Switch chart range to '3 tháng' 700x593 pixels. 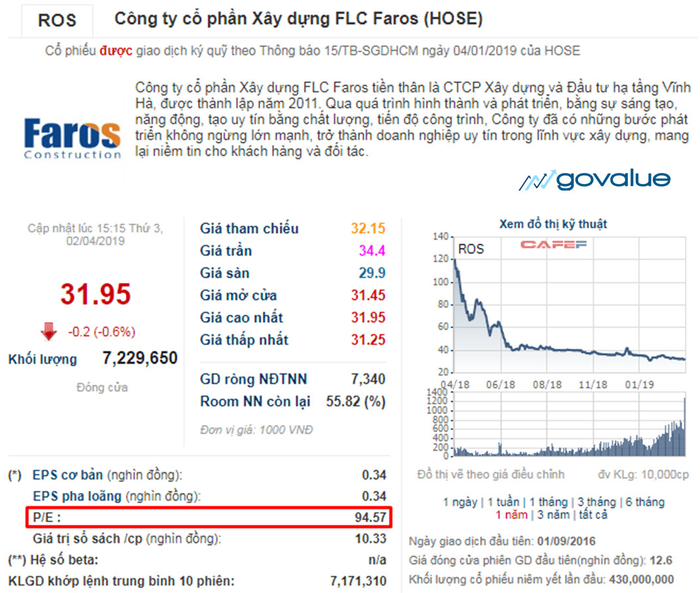tap(596, 503)
